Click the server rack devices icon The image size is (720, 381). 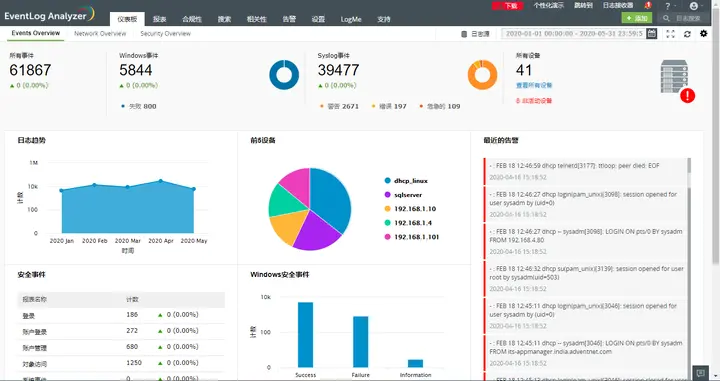click(674, 76)
